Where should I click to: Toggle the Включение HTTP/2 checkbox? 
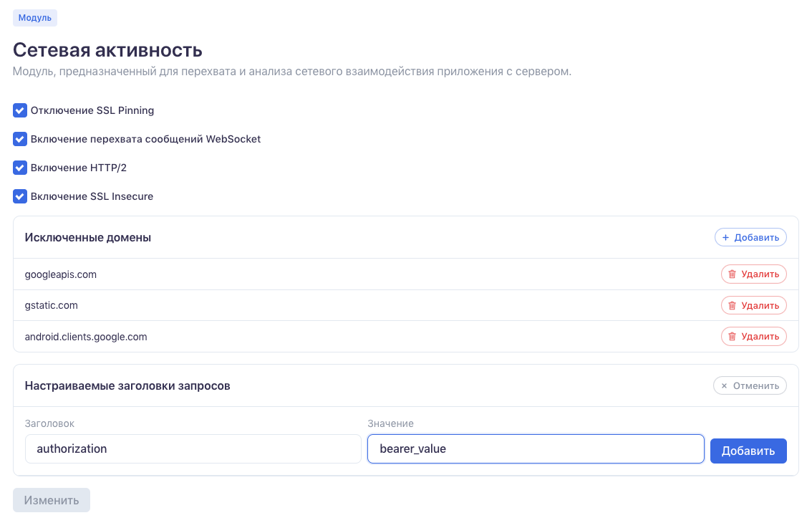coord(20,168)
